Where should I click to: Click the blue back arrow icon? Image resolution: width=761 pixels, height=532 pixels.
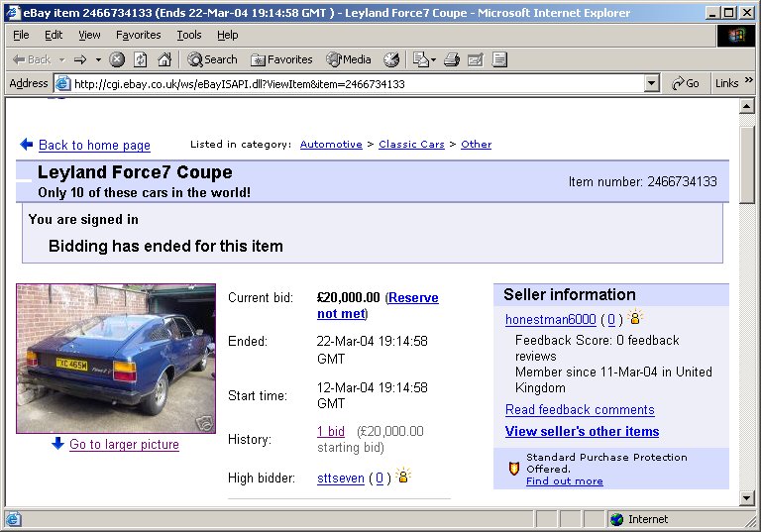coord(26,145)
